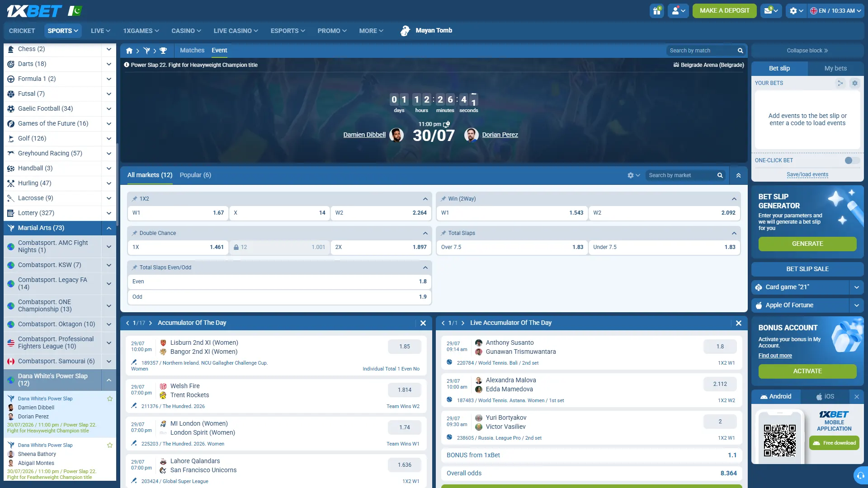
Task: Click search magnifier in match search
Action: pyautogui.click(x=740, y=51)
